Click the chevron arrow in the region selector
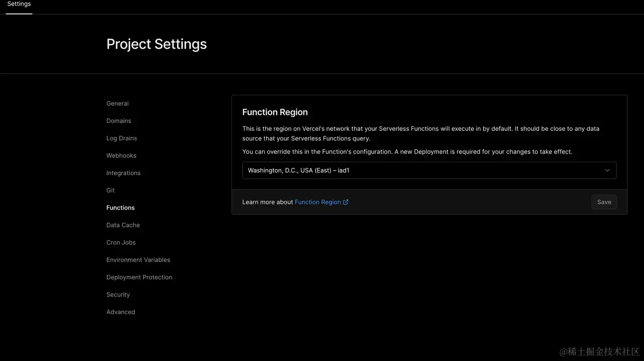 (607, 171)
